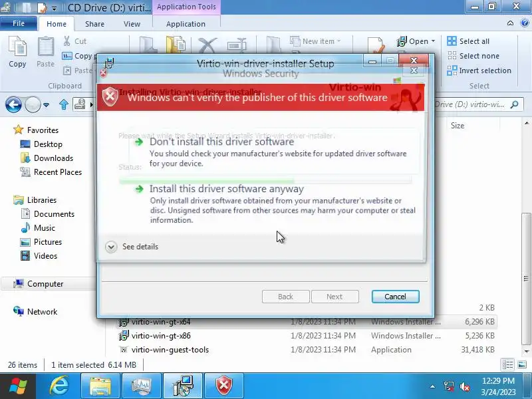
Task: Open the Open button dropdown arrow
Action: pyautogui.click(x=433, y=41)
